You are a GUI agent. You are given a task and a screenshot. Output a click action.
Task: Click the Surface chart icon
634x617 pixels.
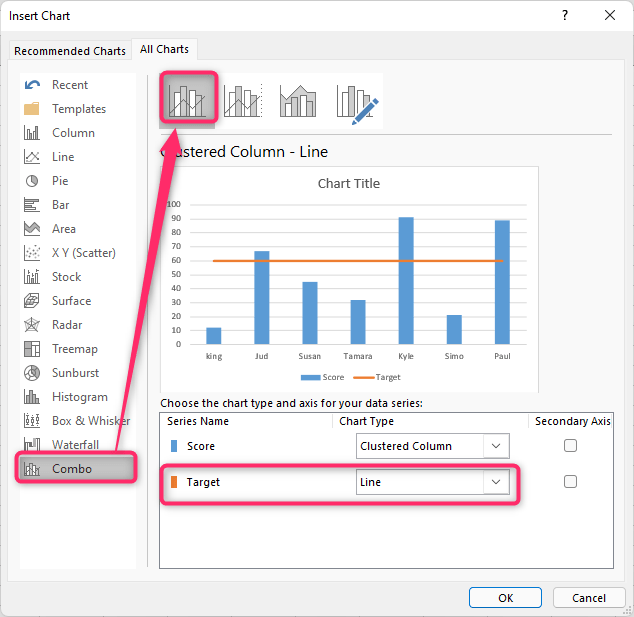pyautogui.click(x=32, y=301)
